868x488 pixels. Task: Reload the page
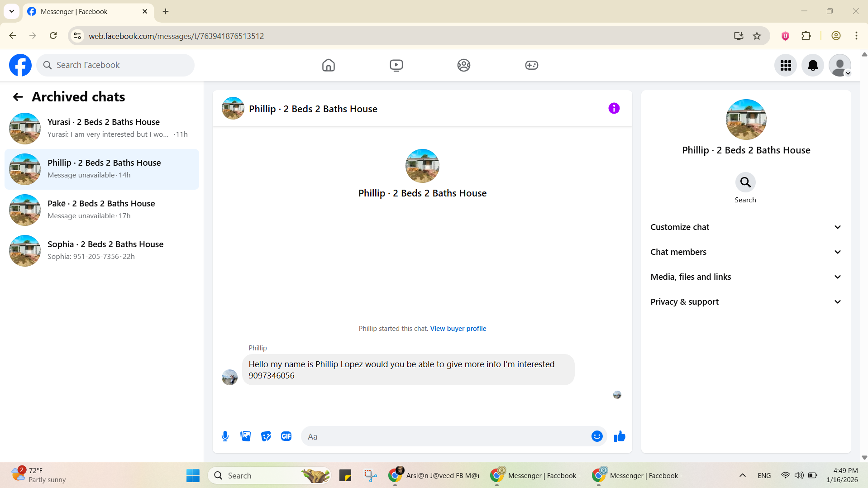pyautogui.click(x=53, y=36)
